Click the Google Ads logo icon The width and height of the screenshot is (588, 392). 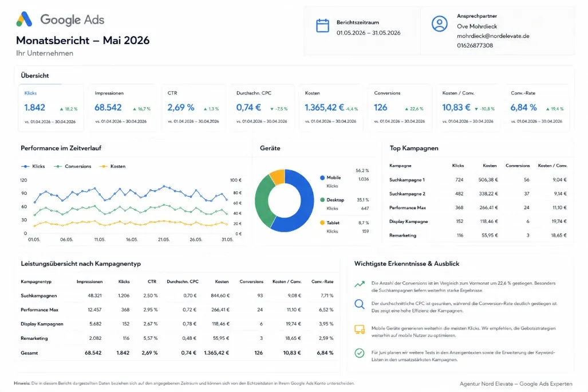[25, 19]
